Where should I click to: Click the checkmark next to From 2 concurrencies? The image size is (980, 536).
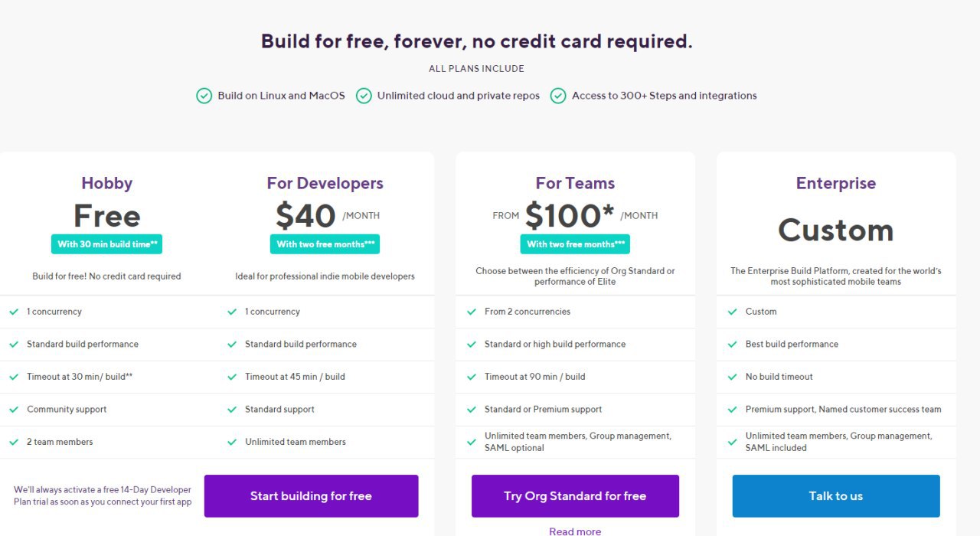472,312
